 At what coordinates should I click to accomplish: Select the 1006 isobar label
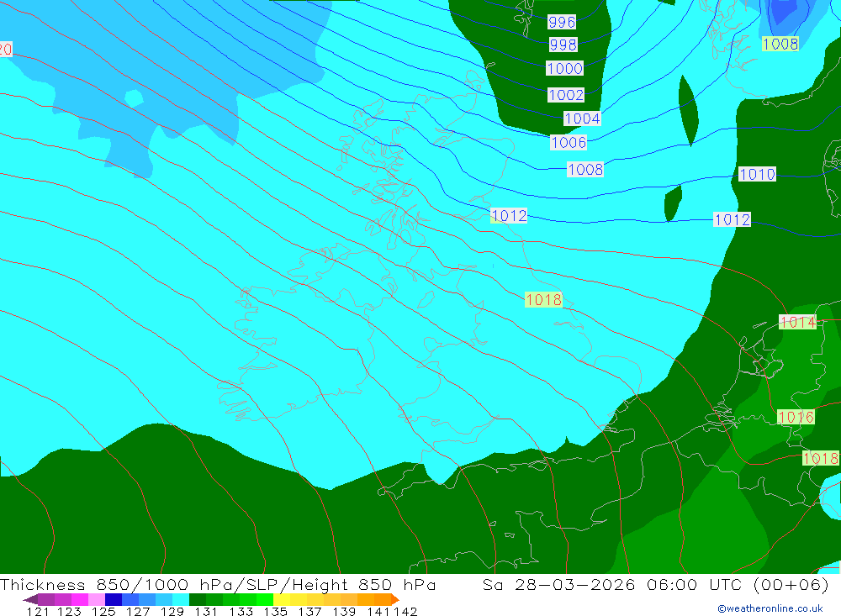tap(569, 142)
